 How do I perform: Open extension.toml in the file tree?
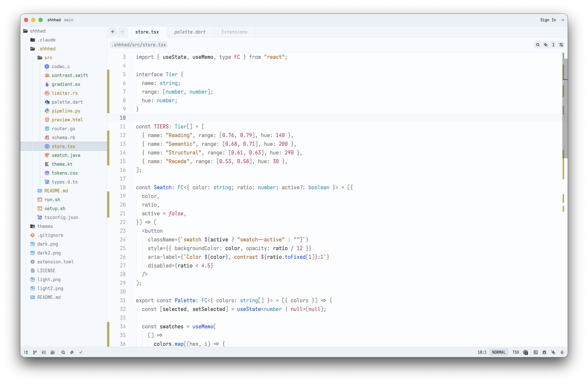(x=64, y=262)
